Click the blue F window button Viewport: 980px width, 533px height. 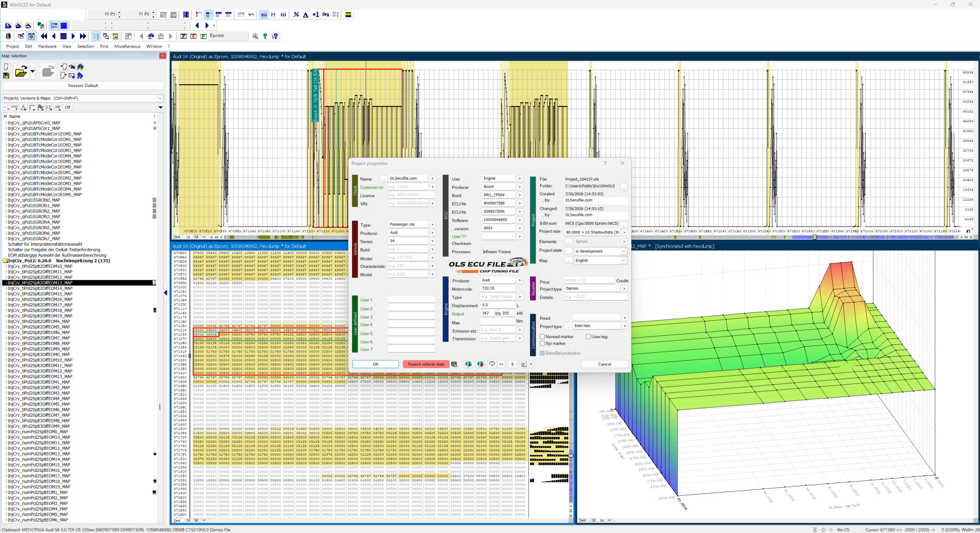coord(184,36)
